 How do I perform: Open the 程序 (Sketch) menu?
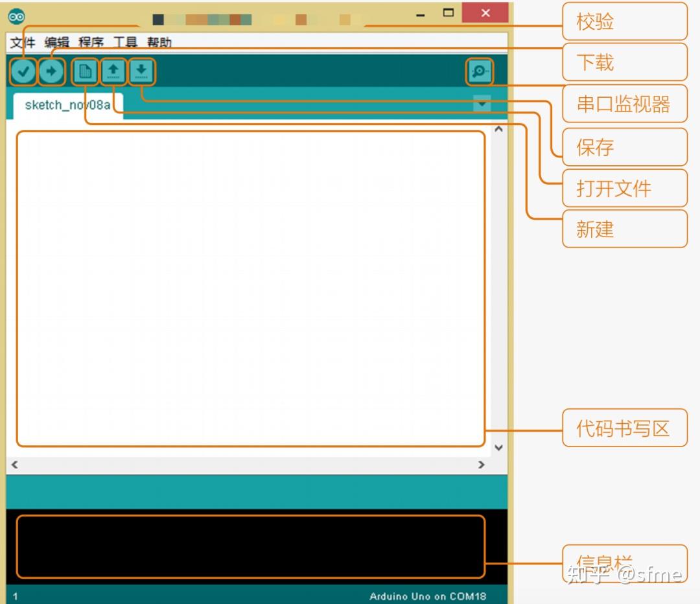point(91,42)
